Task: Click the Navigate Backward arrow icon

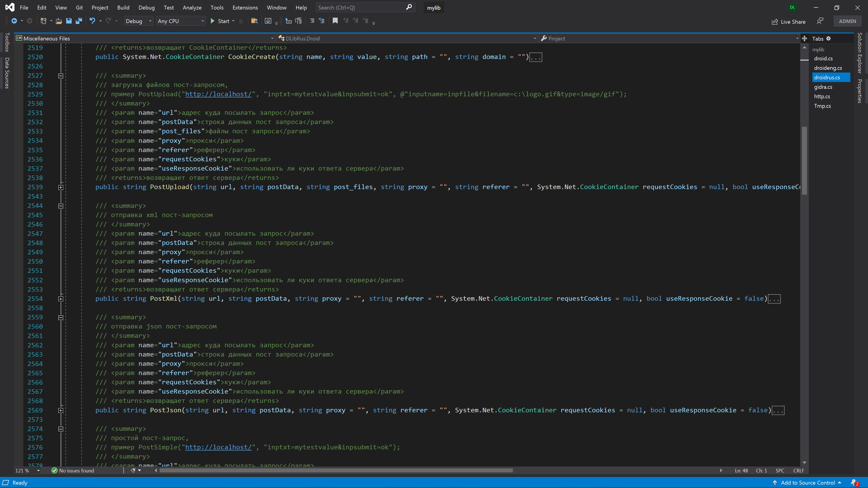Action: coord(15,21)
